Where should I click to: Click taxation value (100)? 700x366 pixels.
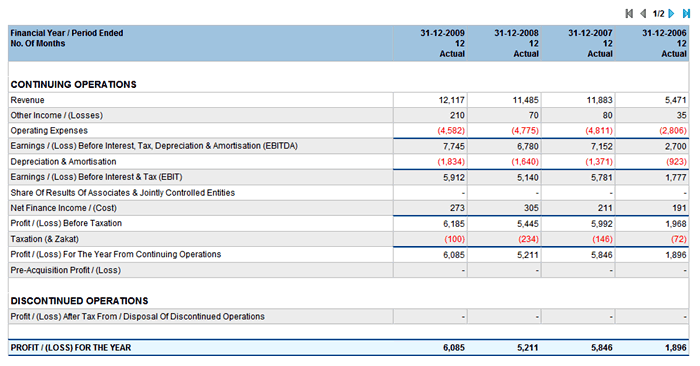pyautogui.click(x=454, y=239)
